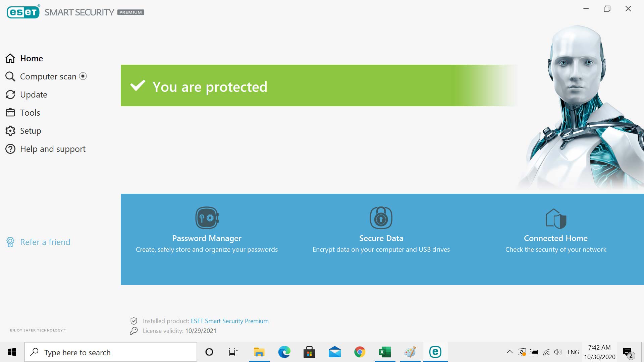Open the Tools section
Screen dimensions: 644x362
pyautogui.click(x=30, y=113)
